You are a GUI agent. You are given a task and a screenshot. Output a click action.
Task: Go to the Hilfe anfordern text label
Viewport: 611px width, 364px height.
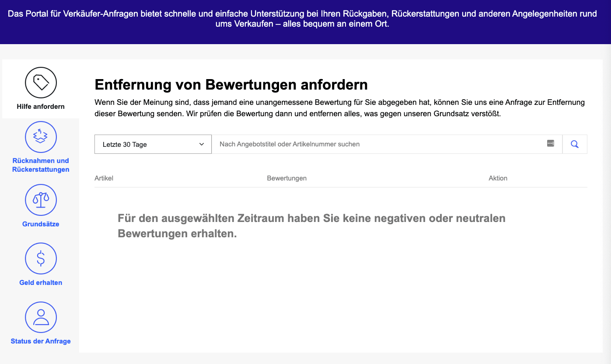click(41, 106)
